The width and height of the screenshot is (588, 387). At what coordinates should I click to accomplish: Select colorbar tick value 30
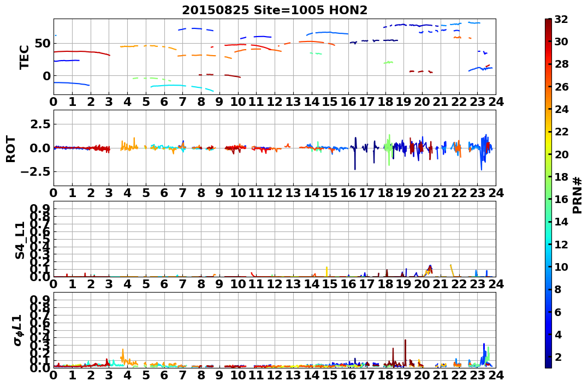coord(561,41)
